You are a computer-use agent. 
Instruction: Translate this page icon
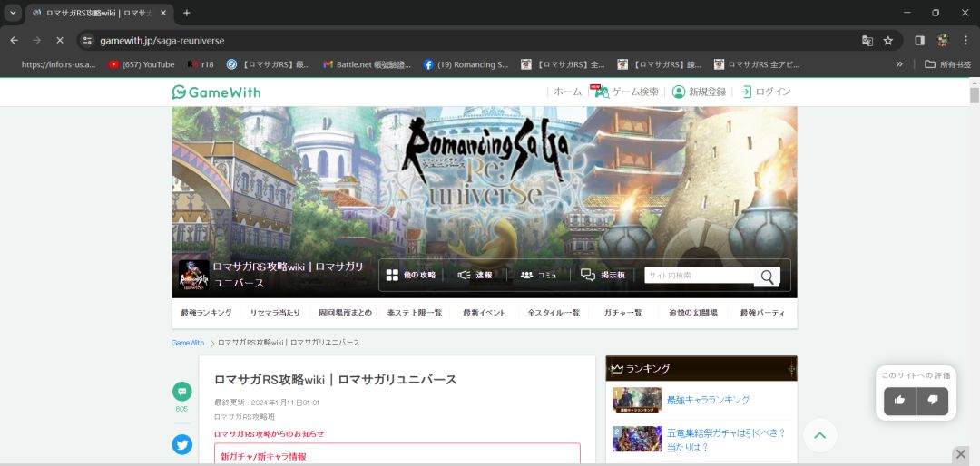point(867,40)
